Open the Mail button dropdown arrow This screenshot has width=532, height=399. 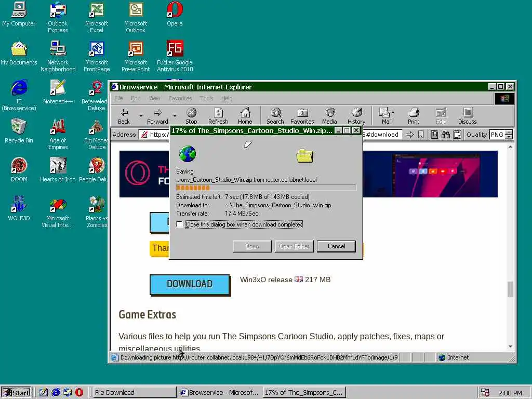coord(393,112)
